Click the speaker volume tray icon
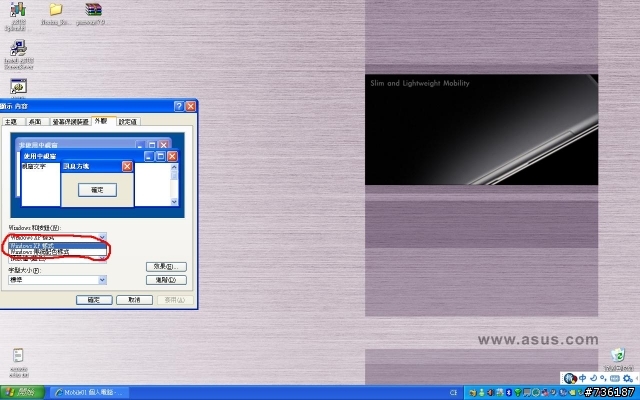The height and width of the screenshot is (400, 640). [x=491, y=392]
